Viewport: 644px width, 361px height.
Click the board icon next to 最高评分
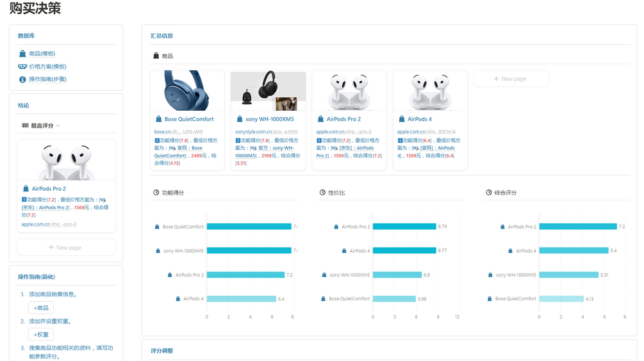26,125
